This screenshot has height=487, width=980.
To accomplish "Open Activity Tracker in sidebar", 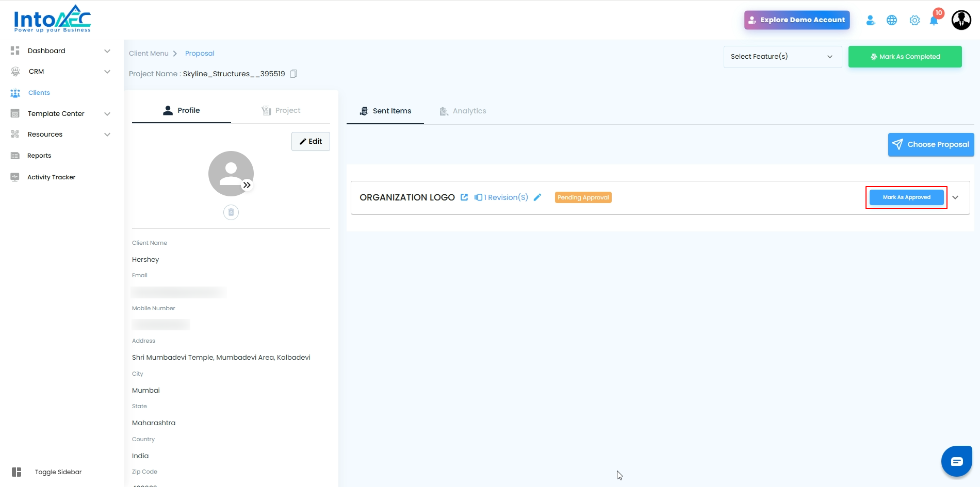I will click(x=51, y=177).
